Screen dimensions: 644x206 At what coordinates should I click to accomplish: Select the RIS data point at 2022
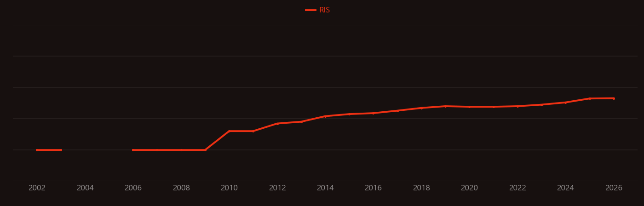(517, 106)
